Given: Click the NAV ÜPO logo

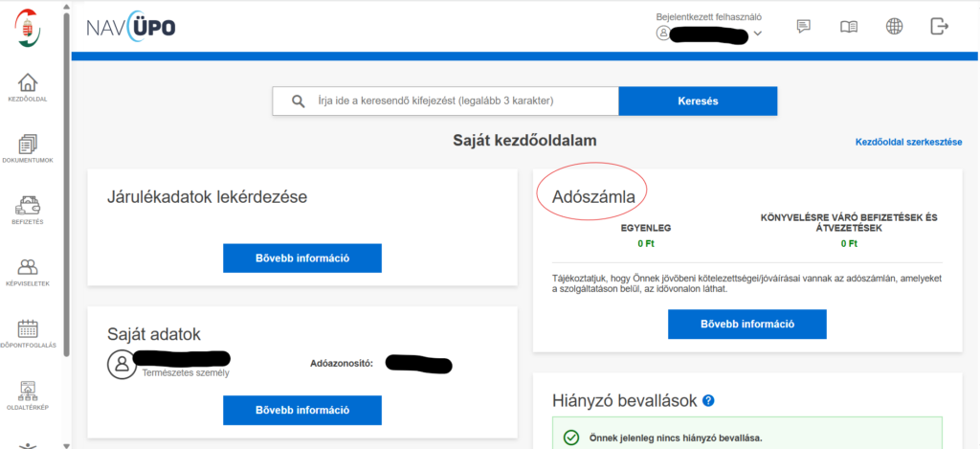Looking at the screenshot, I should point(131,28).
